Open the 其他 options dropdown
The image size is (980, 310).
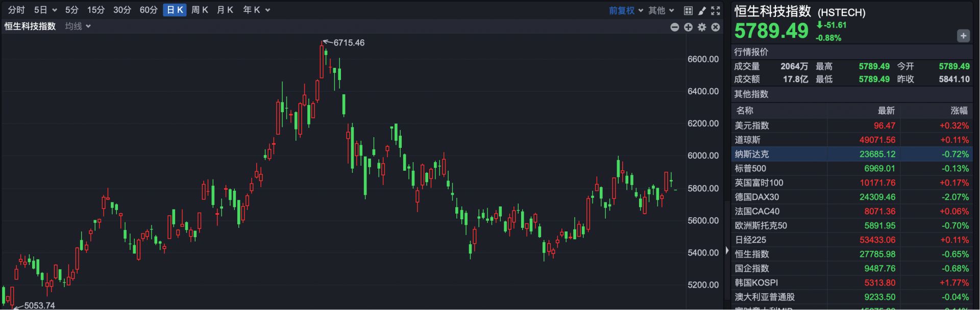pyautogui.click(x=661, y=10)
